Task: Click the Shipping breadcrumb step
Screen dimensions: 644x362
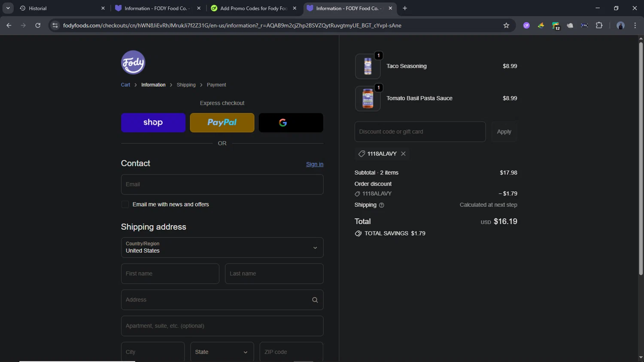Action: [x=186, y=85]
